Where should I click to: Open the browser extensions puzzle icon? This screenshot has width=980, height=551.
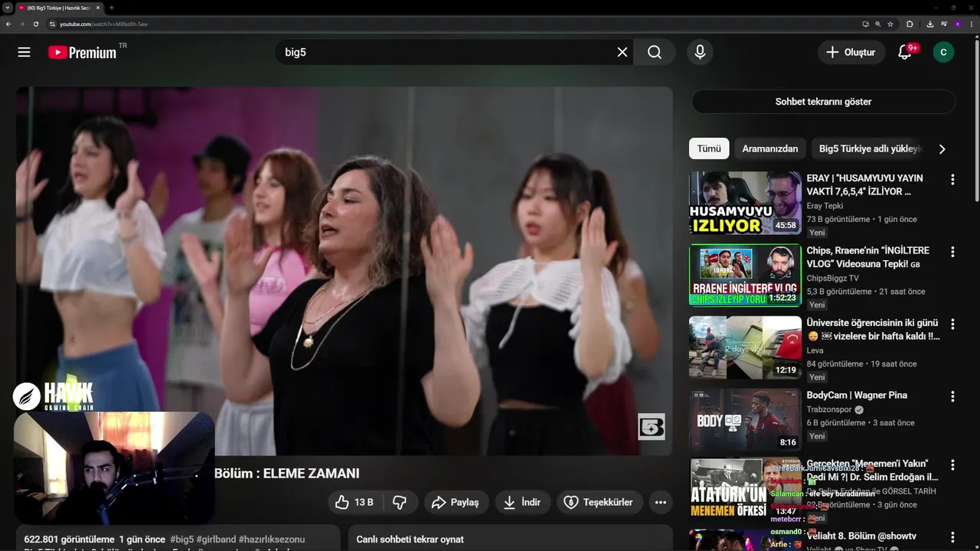910,24
